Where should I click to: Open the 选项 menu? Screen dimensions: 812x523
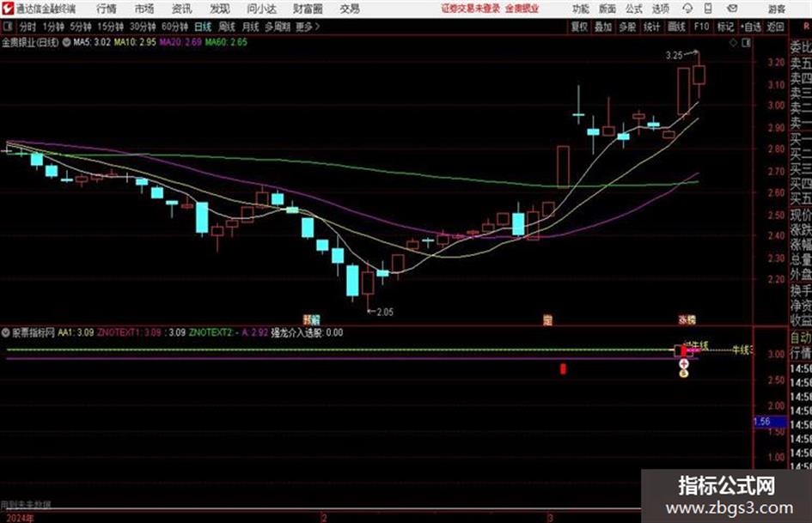(x=661, y=9)
